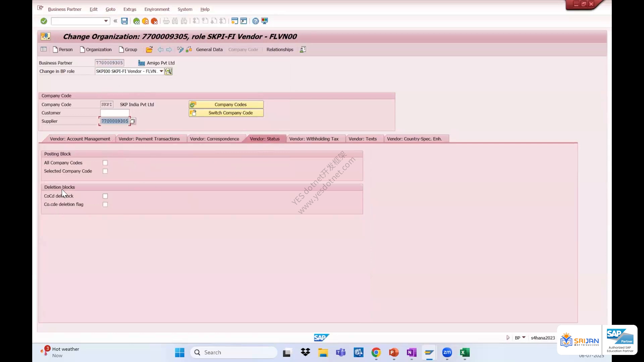The image size is (644, 362).
Task: Click the open folder icon in BP toolbar
Action: [x=149, y=50]
